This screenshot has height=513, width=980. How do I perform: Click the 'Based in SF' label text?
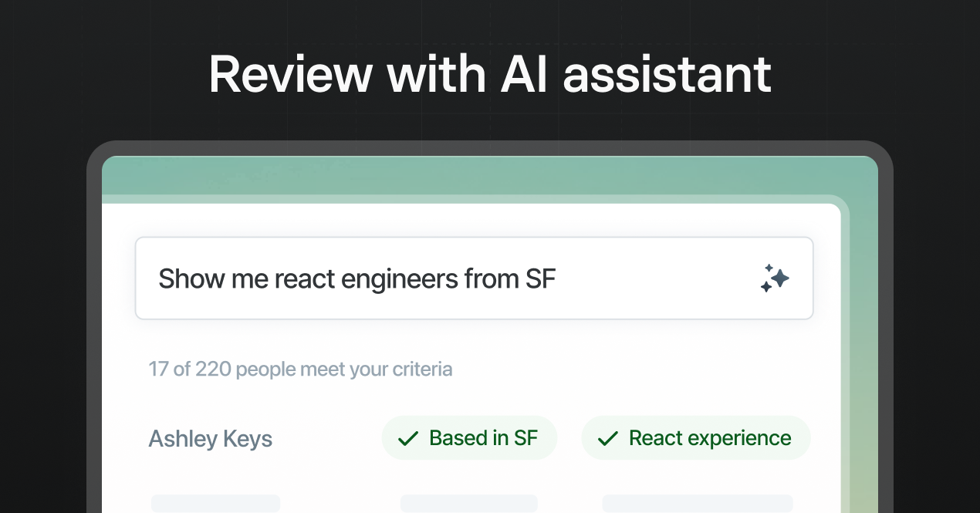point(483,438)
